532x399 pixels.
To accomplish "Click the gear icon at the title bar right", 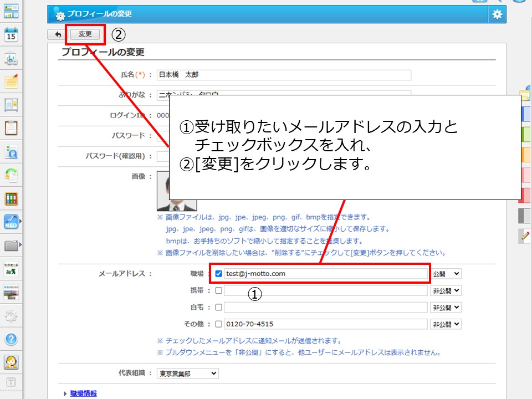I will pos(497,15).
